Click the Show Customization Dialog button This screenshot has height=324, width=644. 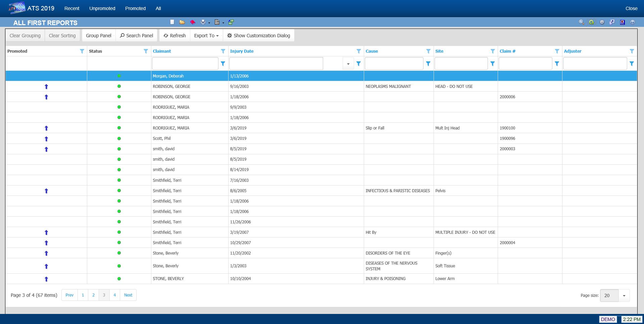[258, 36]
